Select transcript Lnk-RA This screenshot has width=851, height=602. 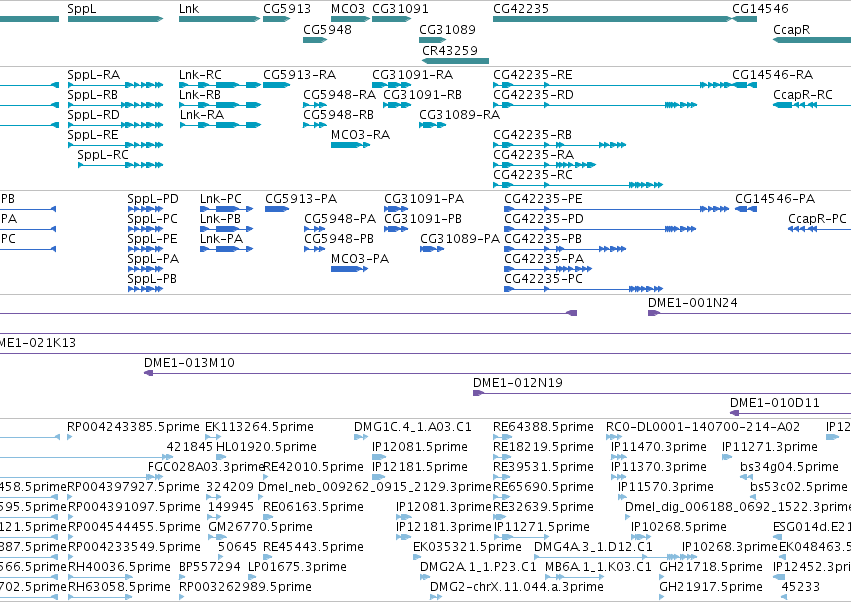tap(220, 125)
